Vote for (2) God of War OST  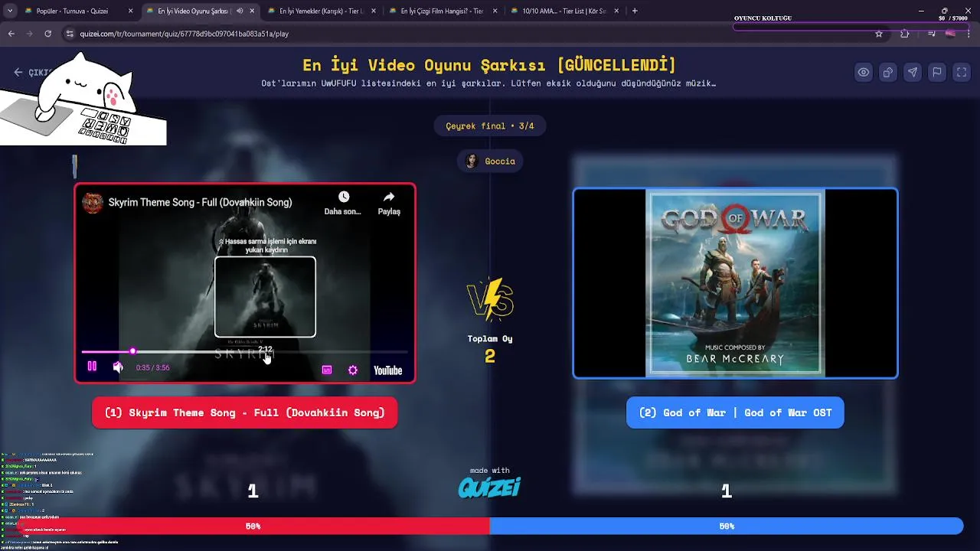(735, 412)
